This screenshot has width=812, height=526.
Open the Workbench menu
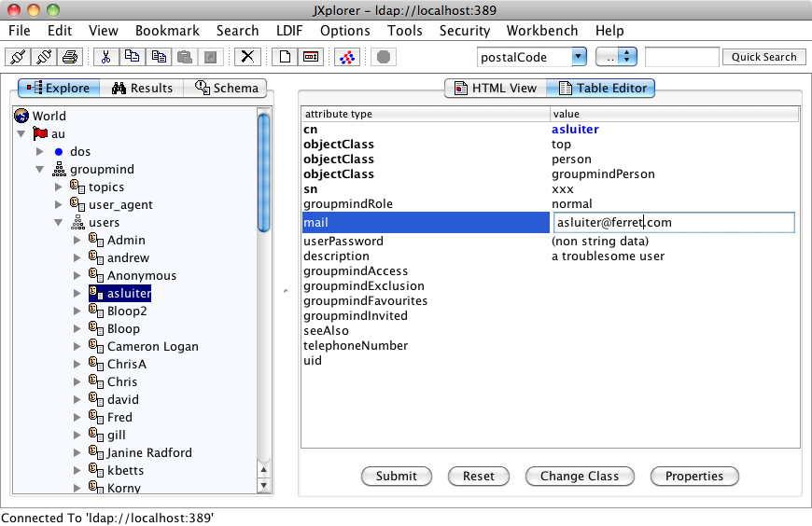click(x=541, y=31)
